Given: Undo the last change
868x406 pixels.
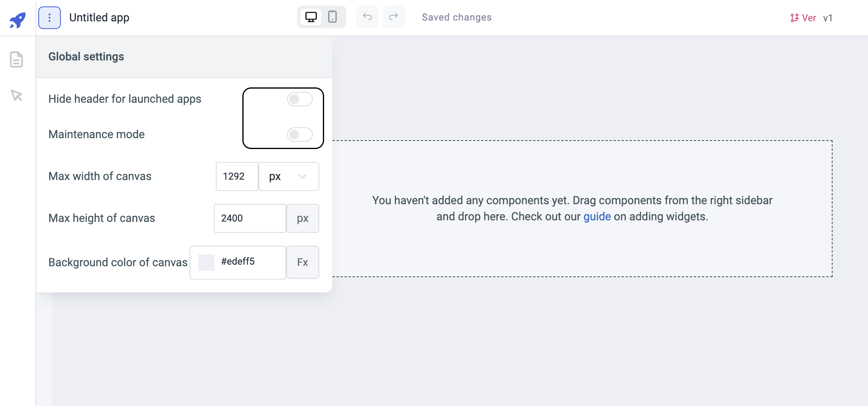Looking at the screenshot, I should coord(367,17).
